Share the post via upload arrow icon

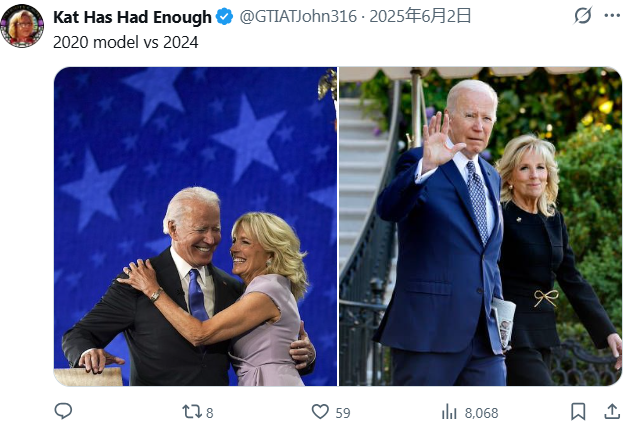click(612, 411)
